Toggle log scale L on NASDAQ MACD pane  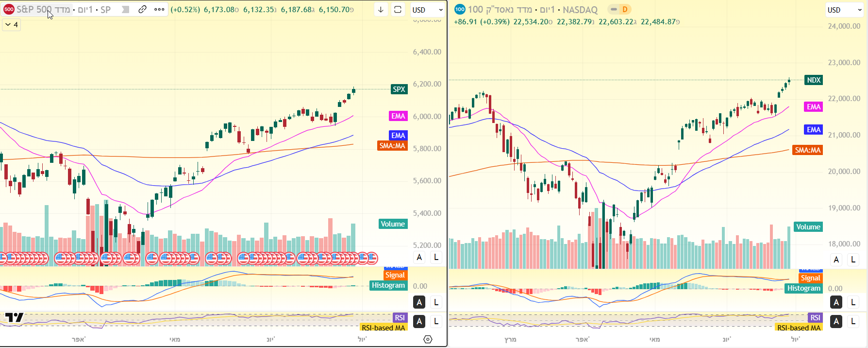pos(853,302)
